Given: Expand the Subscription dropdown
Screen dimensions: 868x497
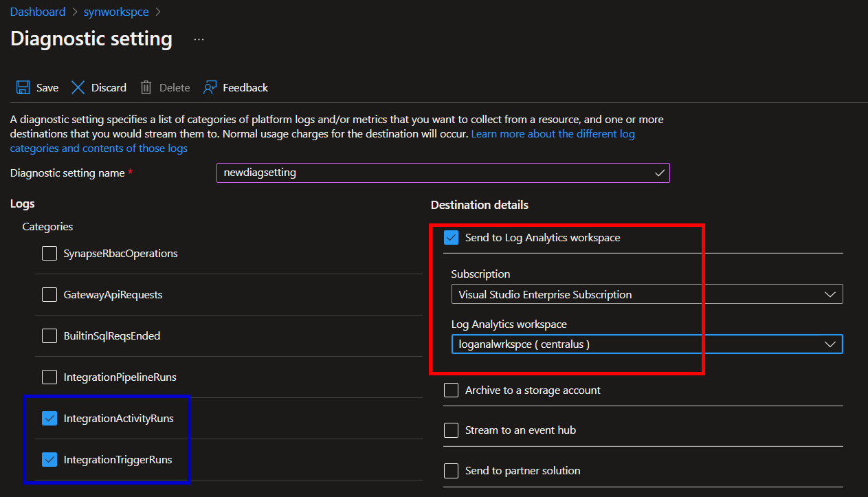Looking at the screenshot, I should [646, 295].
